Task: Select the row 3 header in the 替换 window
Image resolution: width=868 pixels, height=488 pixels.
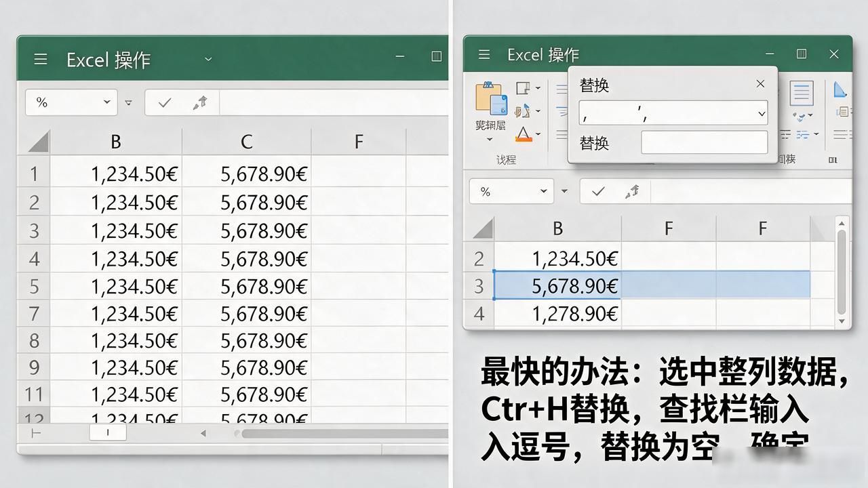Action: coord(479,286)
